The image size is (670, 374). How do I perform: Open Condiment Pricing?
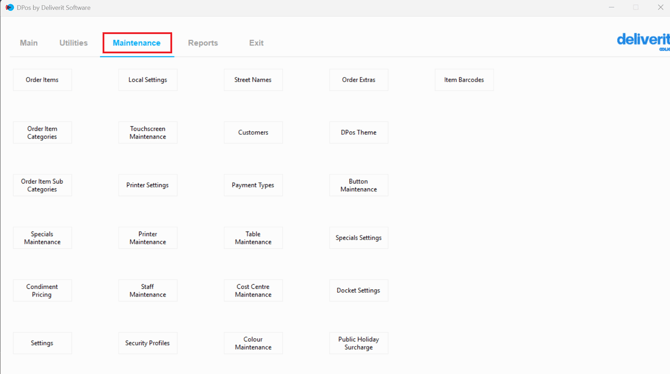pyautogui.click(x=42, y=291)
